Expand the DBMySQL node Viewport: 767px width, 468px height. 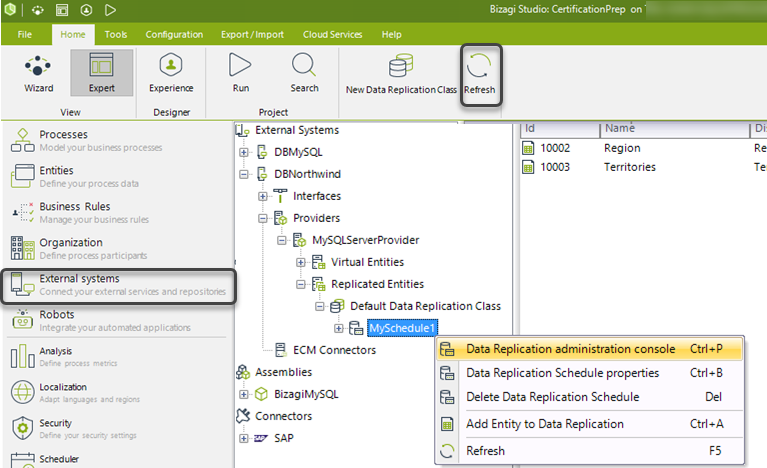tap(244, 152)
